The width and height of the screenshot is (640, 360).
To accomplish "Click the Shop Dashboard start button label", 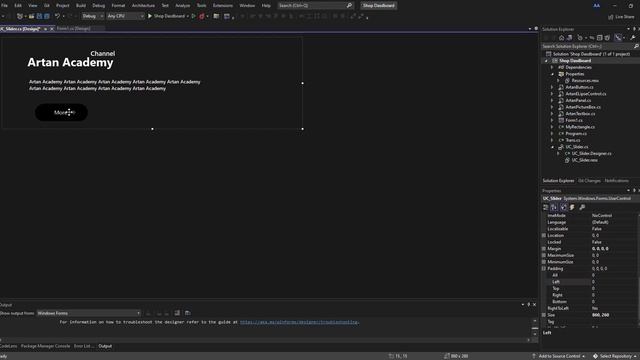I will click(x=169, y=16).
